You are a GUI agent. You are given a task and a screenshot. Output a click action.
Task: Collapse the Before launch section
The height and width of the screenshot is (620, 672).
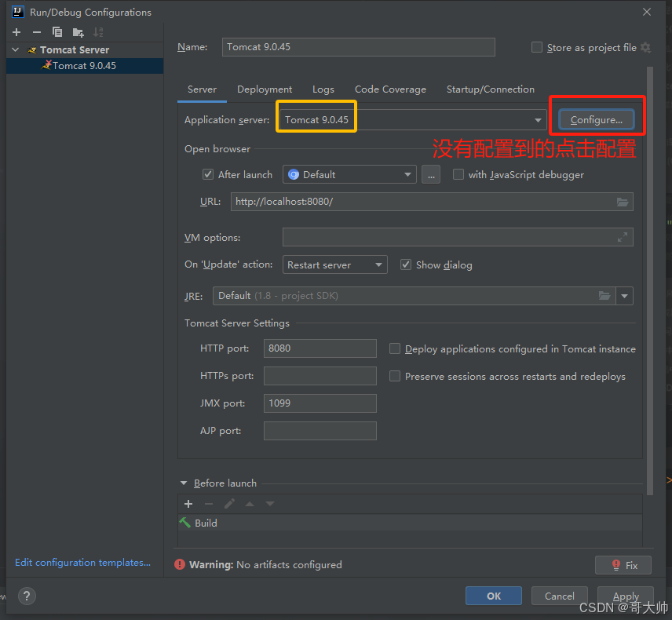click(184, 483)
